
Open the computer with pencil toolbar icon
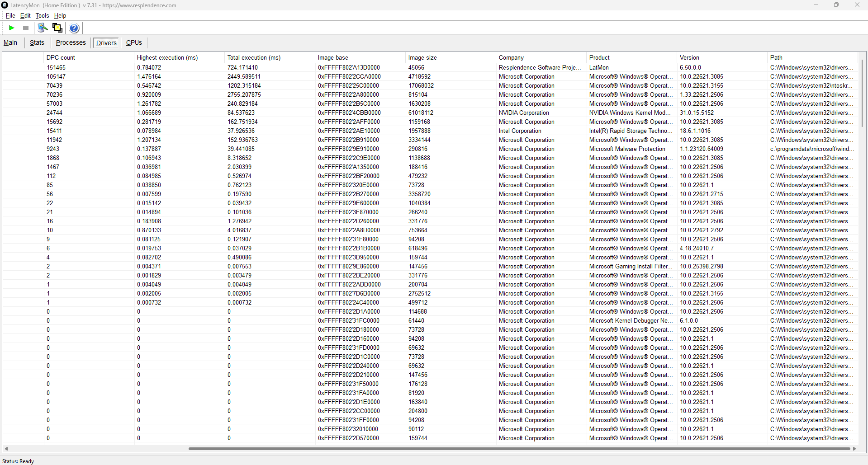point(43,28)
